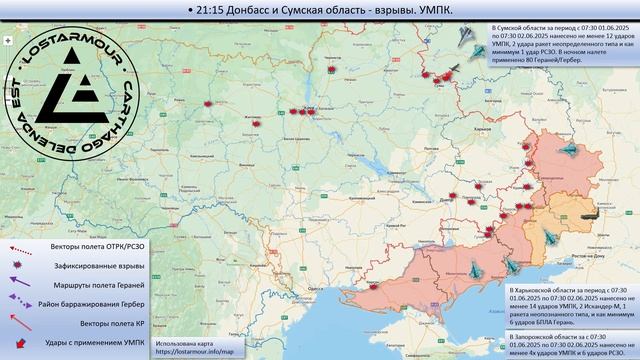Click the map zoom-in plus button
The image size is (640, 360).
8,41
